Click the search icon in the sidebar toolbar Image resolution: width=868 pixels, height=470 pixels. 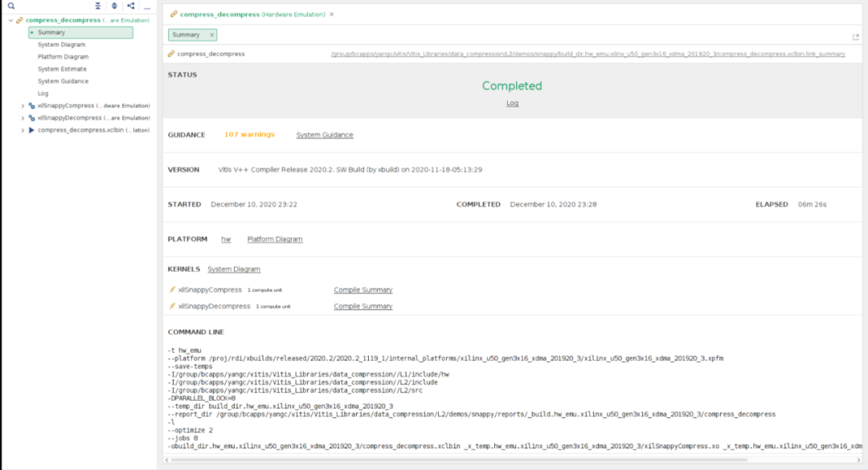[x=10, y=6]
